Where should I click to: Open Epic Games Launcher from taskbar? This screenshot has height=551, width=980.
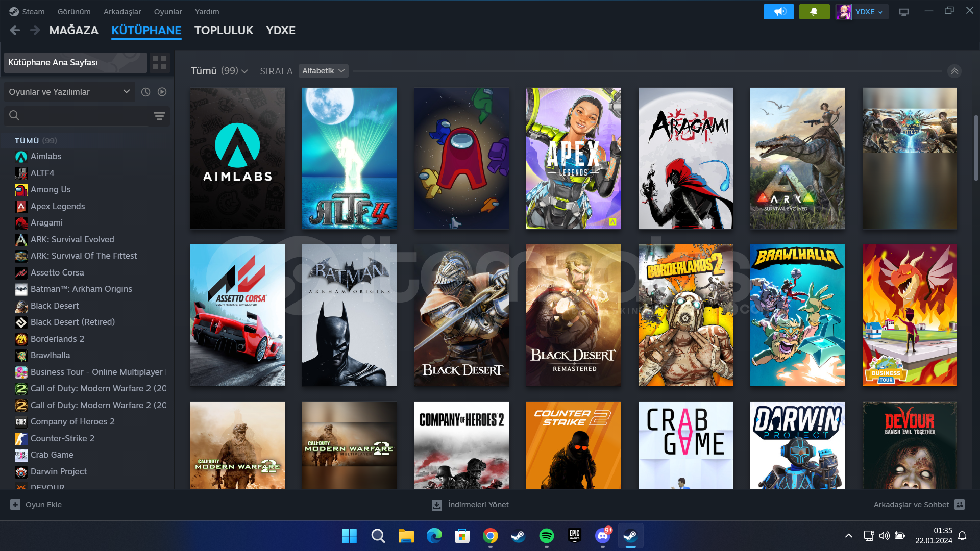[575, 536]
